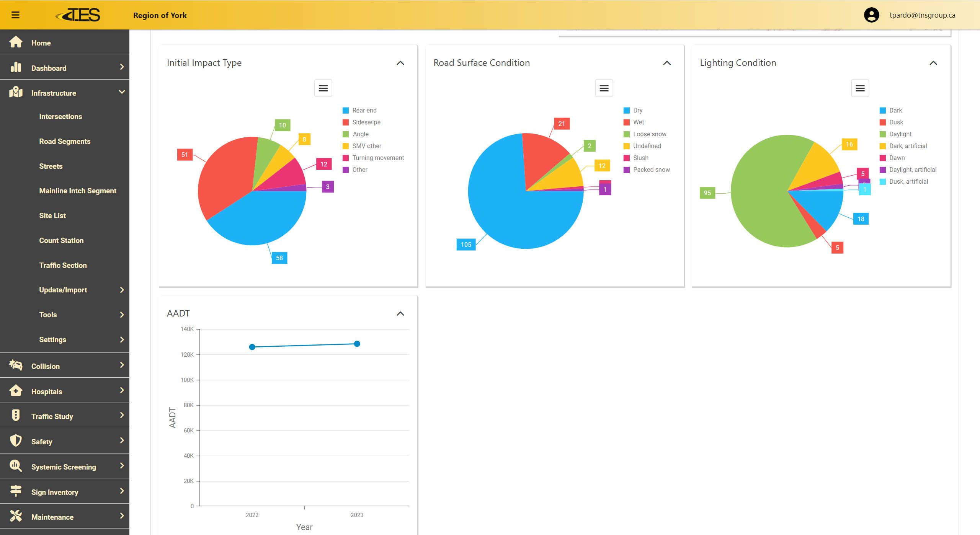Open Initial Impact Type chart menu

pos(323,88)
